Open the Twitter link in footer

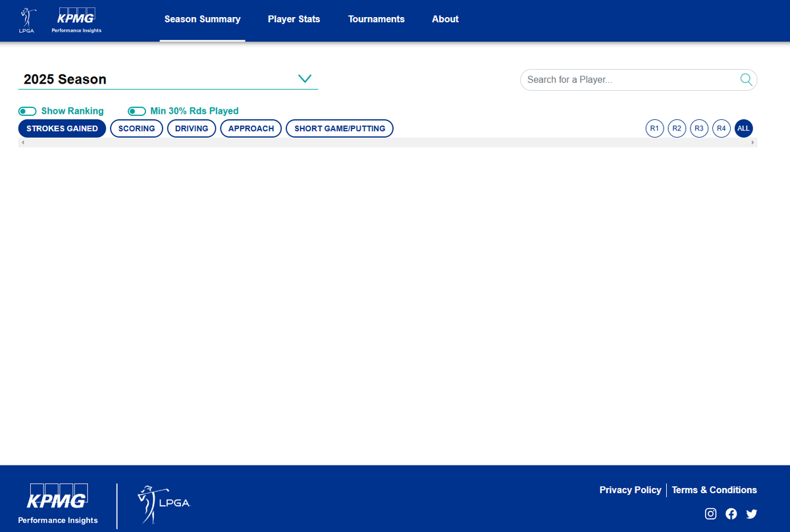click(x=751, y=514)
